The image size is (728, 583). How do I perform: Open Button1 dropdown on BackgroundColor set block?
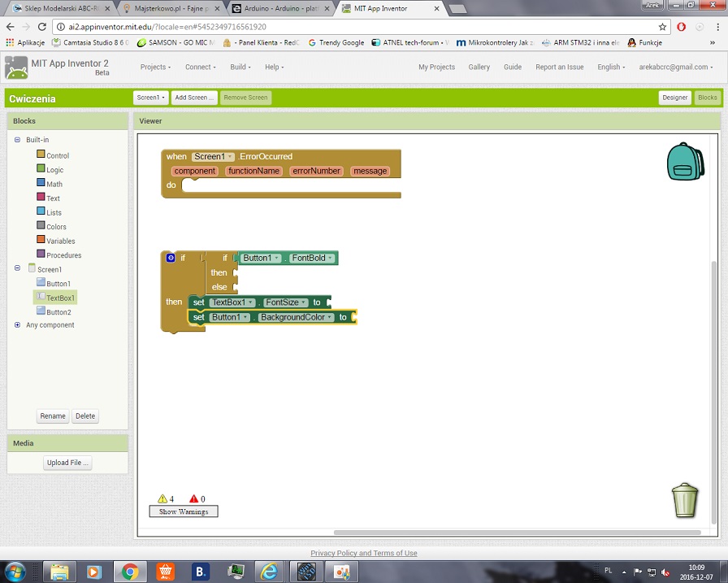pos(230,317)
